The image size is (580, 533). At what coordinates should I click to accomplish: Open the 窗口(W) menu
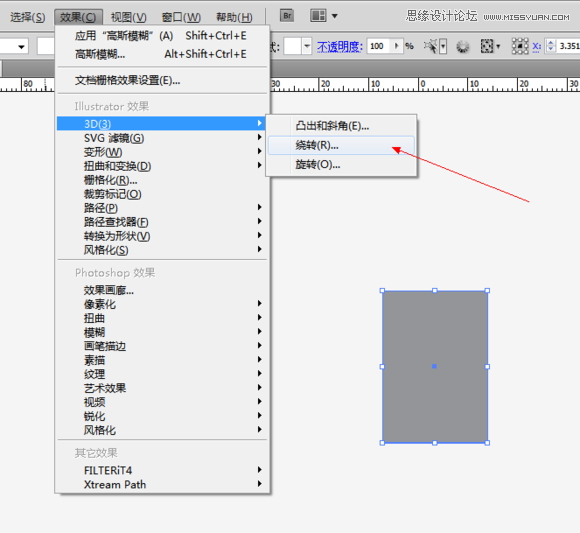(181, 17)
